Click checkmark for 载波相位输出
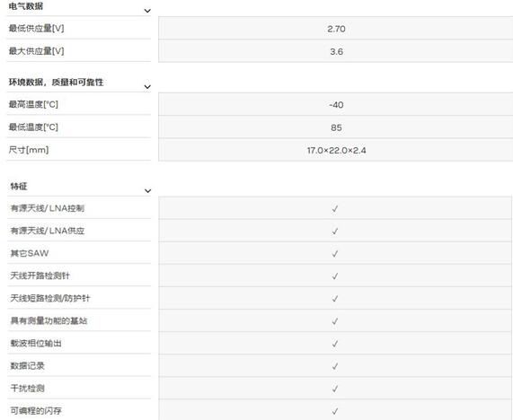 [x=335, y=344]
